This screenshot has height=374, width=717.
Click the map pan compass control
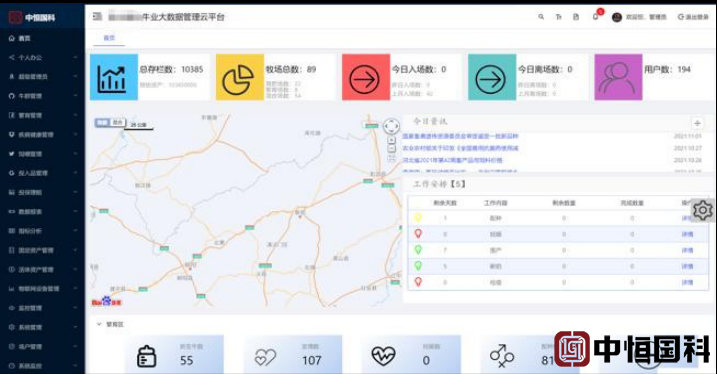coord(391,126)
